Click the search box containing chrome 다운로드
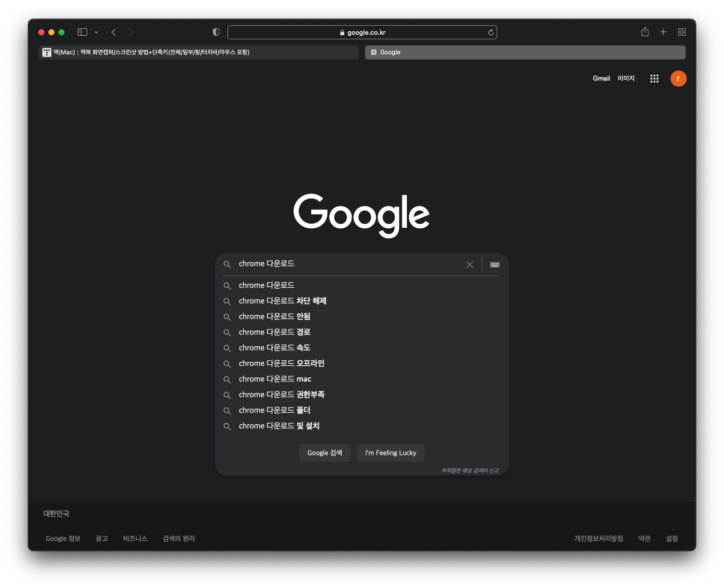 point(348,264)
